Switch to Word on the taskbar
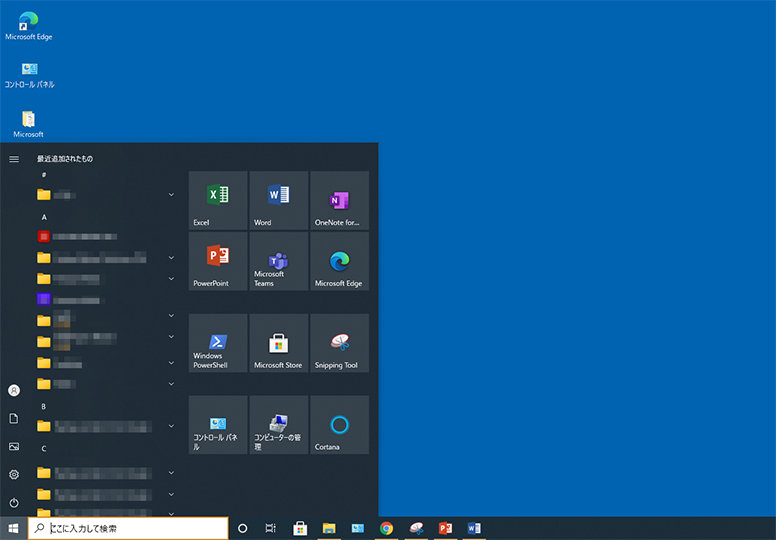The height and width of the screenshot is (540, 776). click(x=474, y=528)
